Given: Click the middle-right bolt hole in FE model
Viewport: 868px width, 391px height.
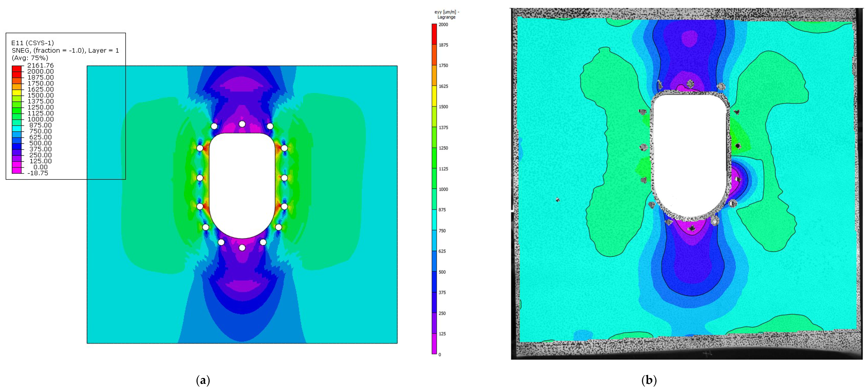Looking at the screenshot, I should coord(284,178).
